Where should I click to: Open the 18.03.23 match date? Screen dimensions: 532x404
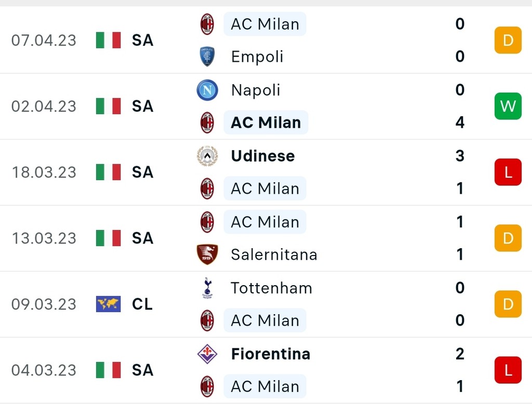(44, 172)
